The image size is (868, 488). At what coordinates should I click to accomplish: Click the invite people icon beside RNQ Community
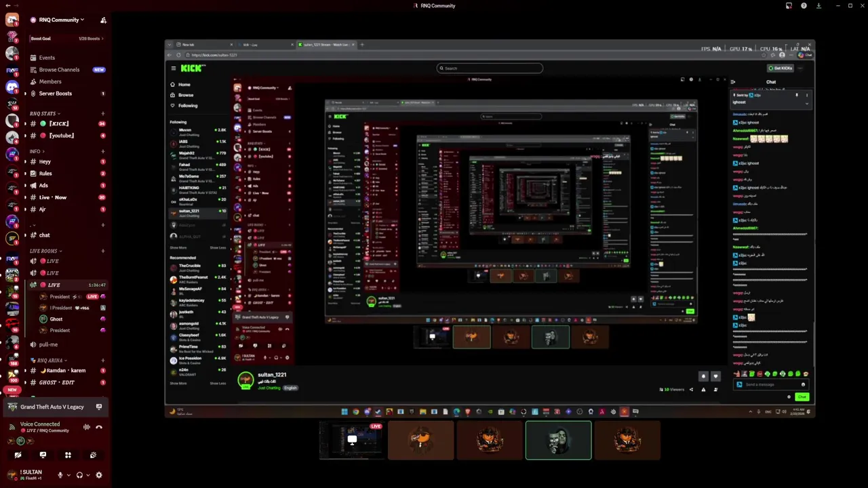tap(103, 20)
